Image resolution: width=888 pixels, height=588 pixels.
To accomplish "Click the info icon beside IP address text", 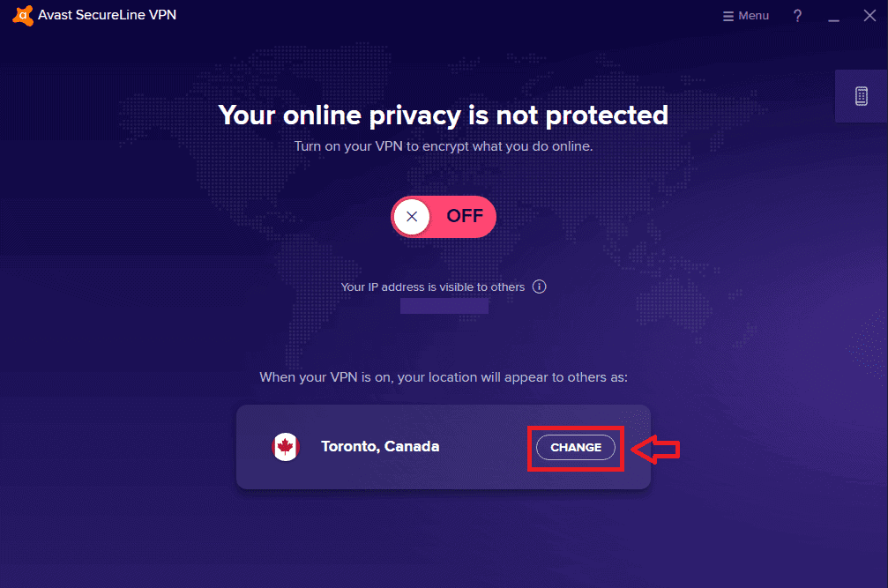I will [x=539, y=287].
